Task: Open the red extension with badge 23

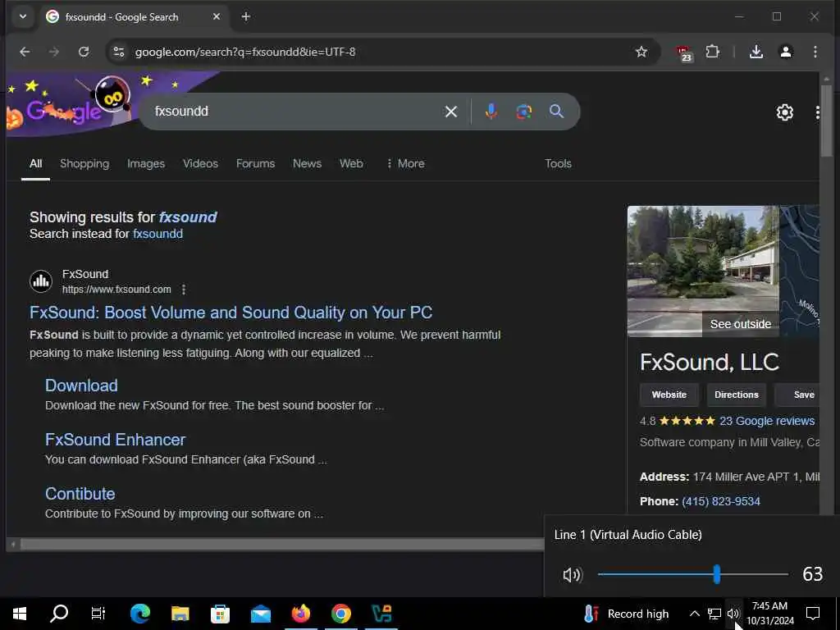Action: (x=683, y=53)
